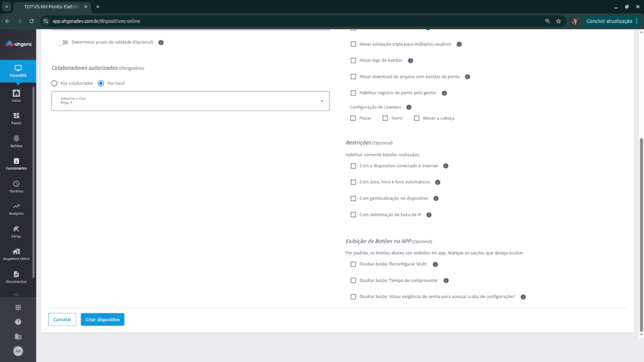Enable 'Ativar logs de batidas' checkbox
This screenshot has width=644, height=362.
pos(353,60)
